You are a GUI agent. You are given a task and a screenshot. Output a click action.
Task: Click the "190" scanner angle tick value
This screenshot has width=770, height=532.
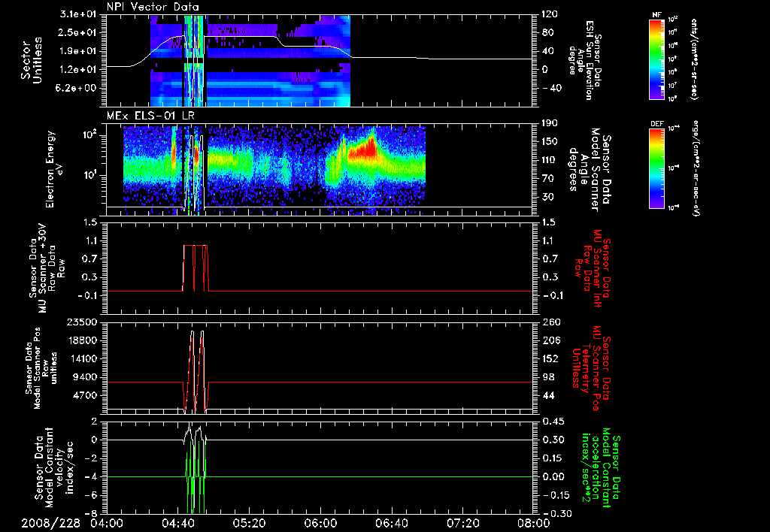click(550, 124)
